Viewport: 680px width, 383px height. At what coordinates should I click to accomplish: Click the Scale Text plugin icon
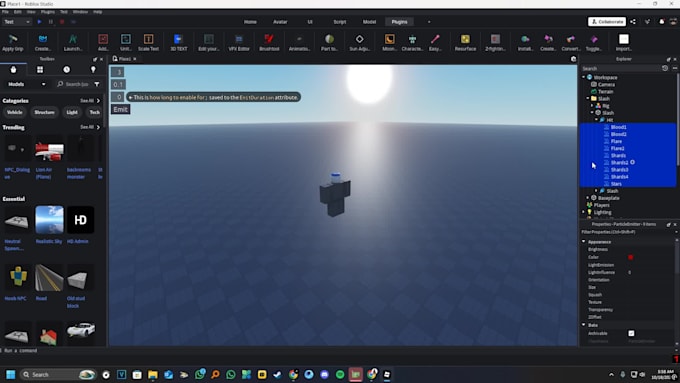click(148, 39)
